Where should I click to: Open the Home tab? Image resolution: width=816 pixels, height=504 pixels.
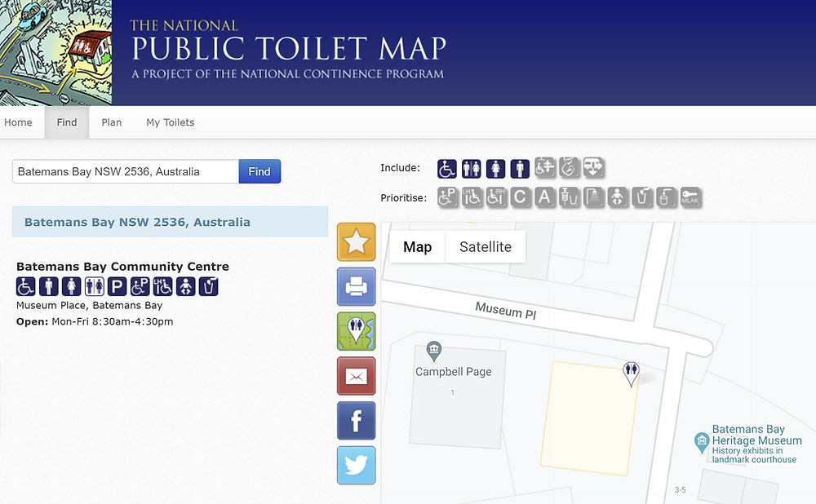[18, 122]
